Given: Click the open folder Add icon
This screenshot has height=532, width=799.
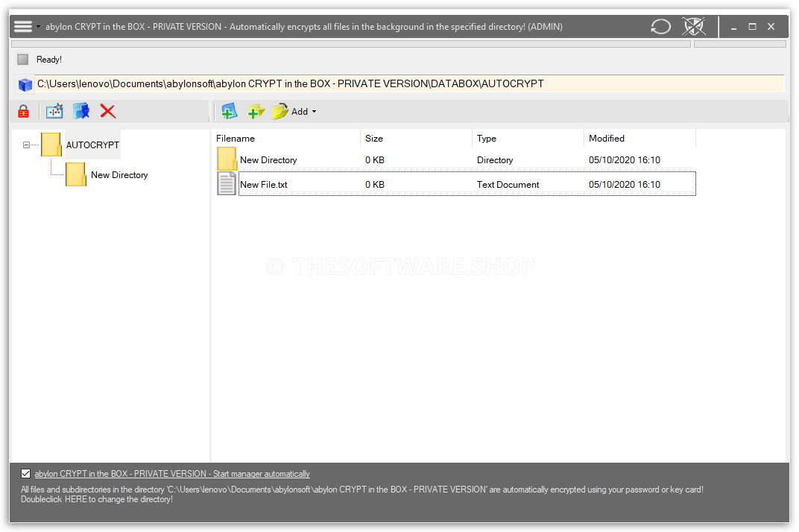Looking at the screenshot, I should pos(280,111).
